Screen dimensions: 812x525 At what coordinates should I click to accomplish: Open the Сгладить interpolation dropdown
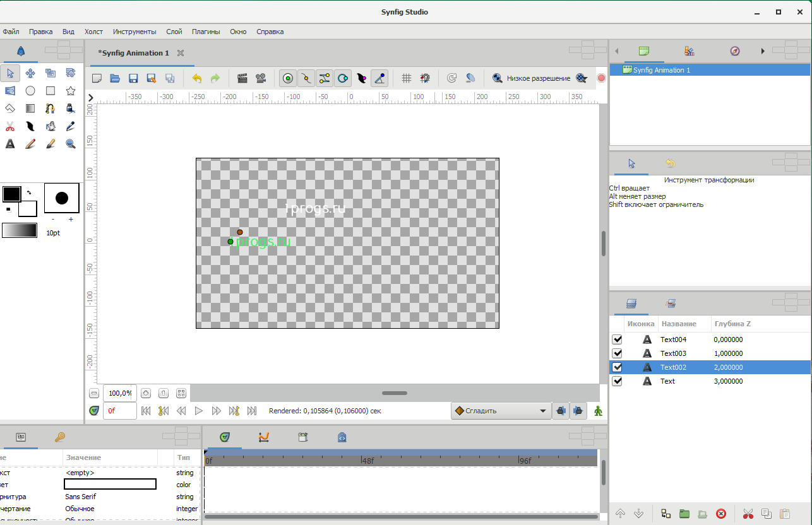point(501,411)
